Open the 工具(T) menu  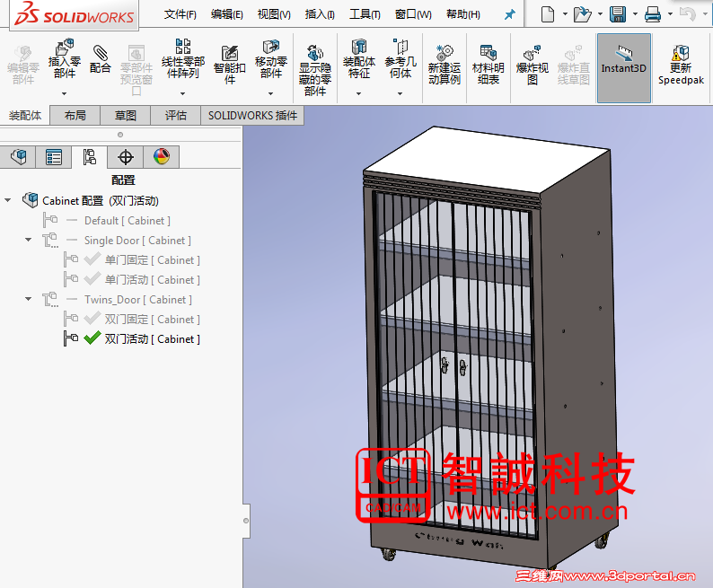pyautogui.click(x=365, y=14)
